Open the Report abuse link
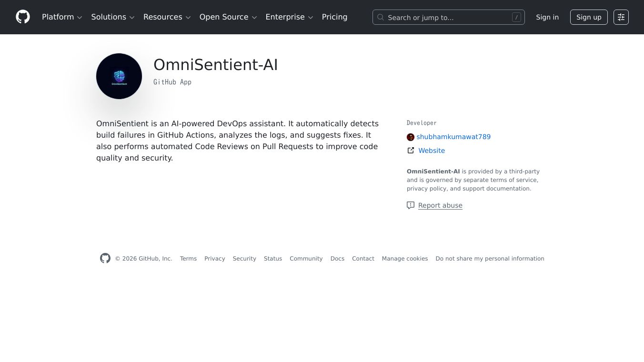 [x=440, y=205]
